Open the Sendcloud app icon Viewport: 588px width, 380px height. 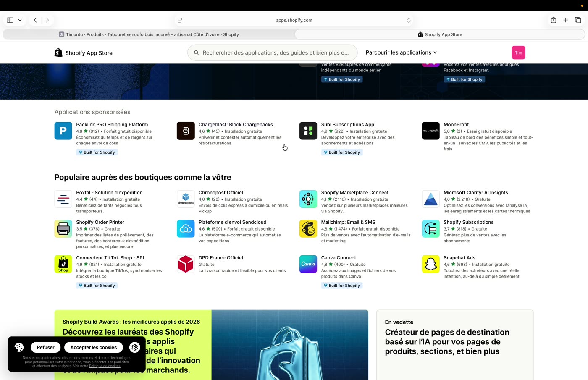click(186, 228)
